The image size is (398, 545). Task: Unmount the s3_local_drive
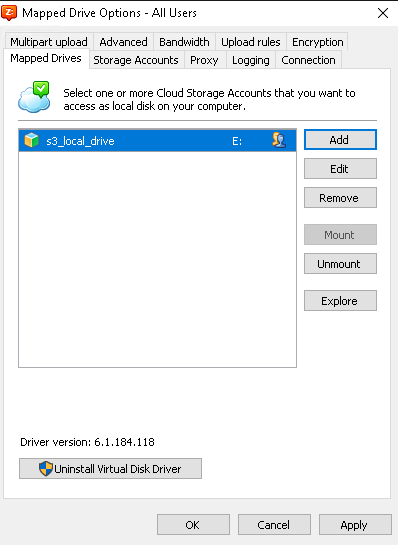click(340, 264)
